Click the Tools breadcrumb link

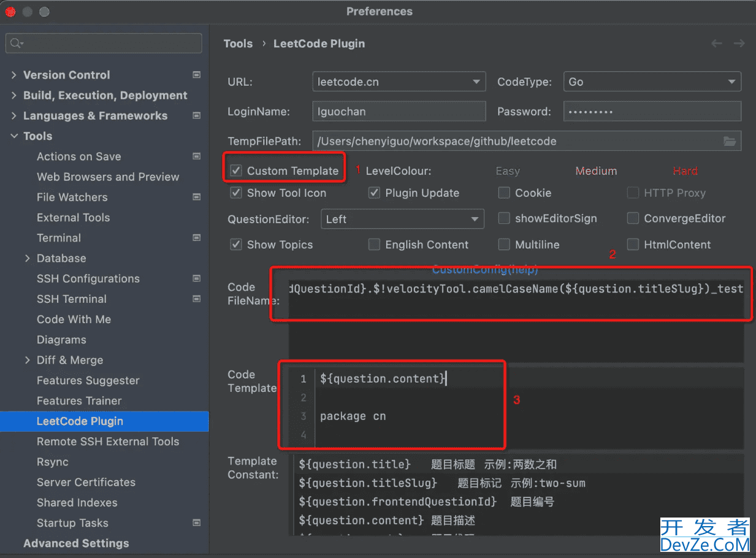pyautogui.click(x=238, y=44)
